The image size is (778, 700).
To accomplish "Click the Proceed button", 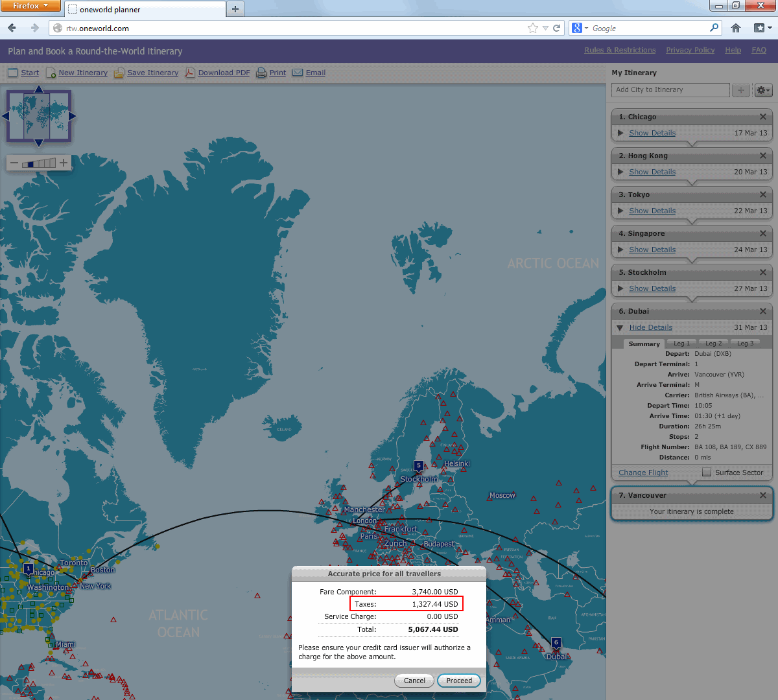I will (x=459, y=681).
